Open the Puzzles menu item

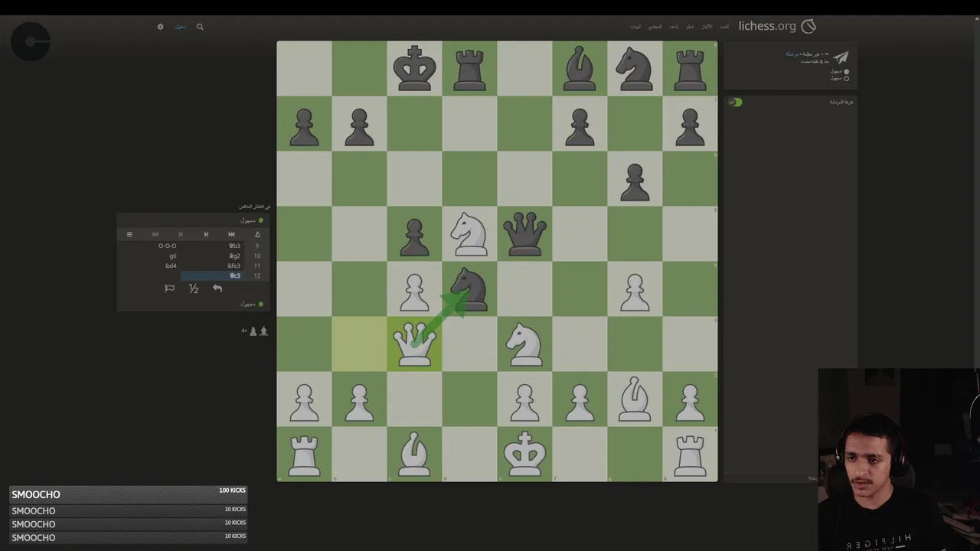pyautogui.click(x=707, y=27)
